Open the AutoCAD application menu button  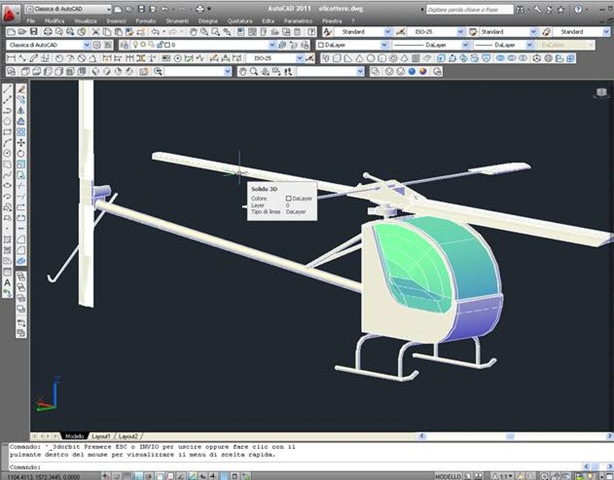[10, 10]
